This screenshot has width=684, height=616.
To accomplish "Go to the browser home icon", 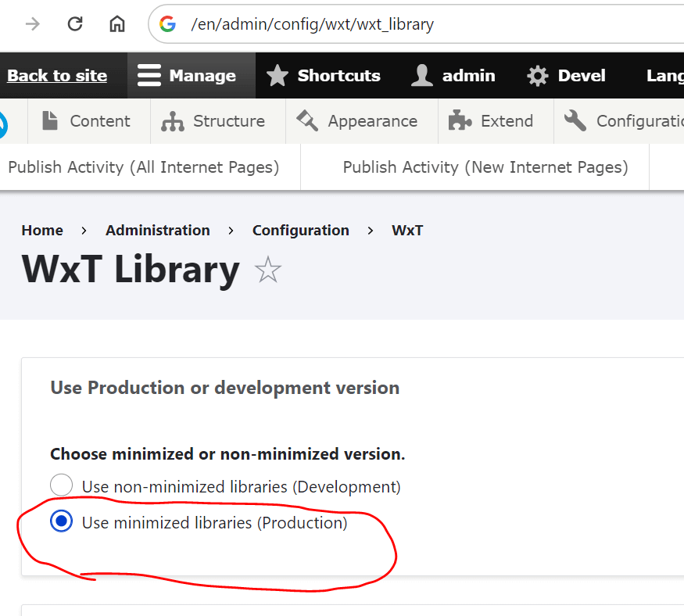I will click(117, 24).
